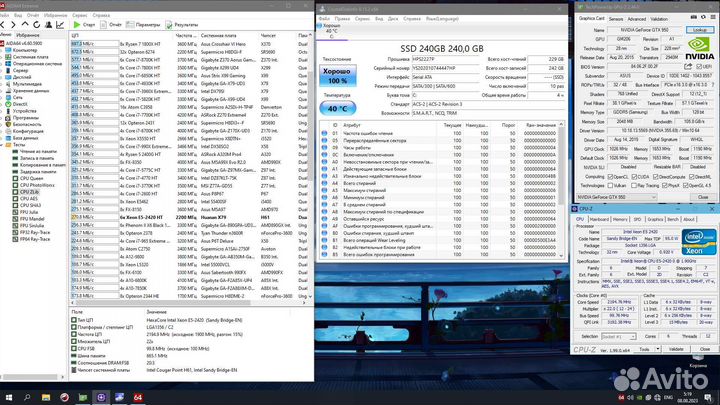The width and height of the screenshot is (720, 405).
Task: Open Sensors tab in GPU-Z
Action: pos(616,19)
